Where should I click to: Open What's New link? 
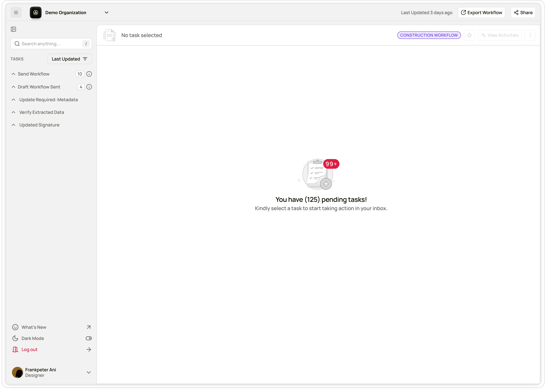34,327
